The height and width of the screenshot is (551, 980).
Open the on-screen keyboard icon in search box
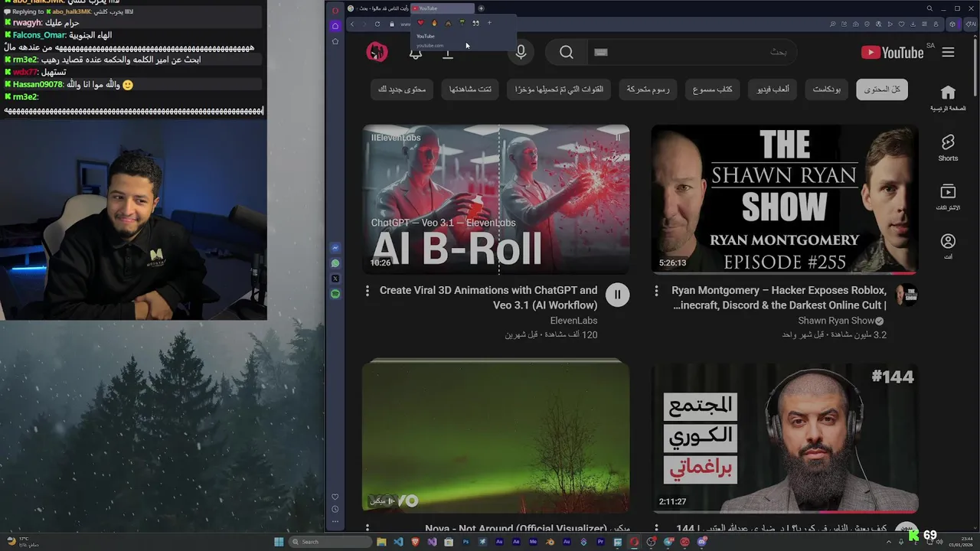(x=601, y=52)
